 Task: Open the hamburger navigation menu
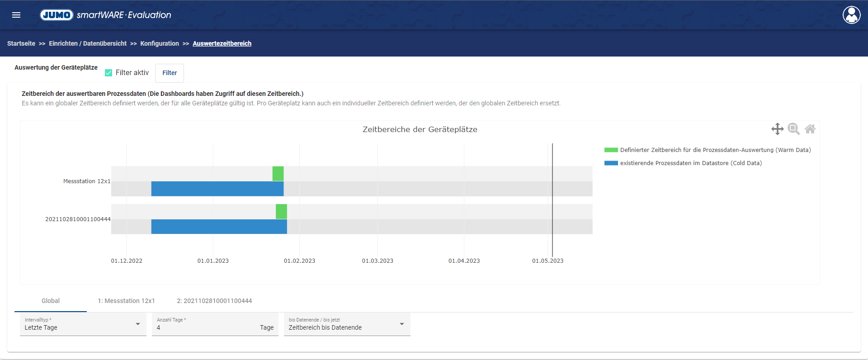16,15
